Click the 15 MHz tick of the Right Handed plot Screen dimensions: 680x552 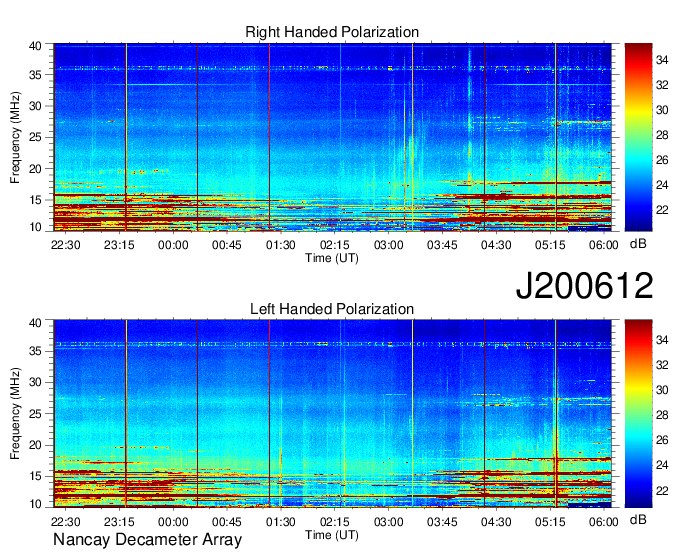pyautogui.click(x=35, y=200)
